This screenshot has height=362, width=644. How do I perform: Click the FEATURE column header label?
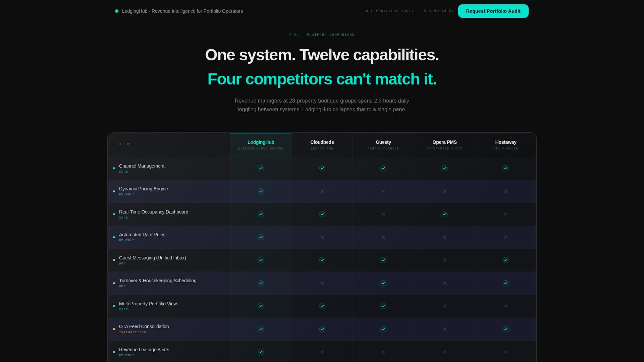pos(123,144)
